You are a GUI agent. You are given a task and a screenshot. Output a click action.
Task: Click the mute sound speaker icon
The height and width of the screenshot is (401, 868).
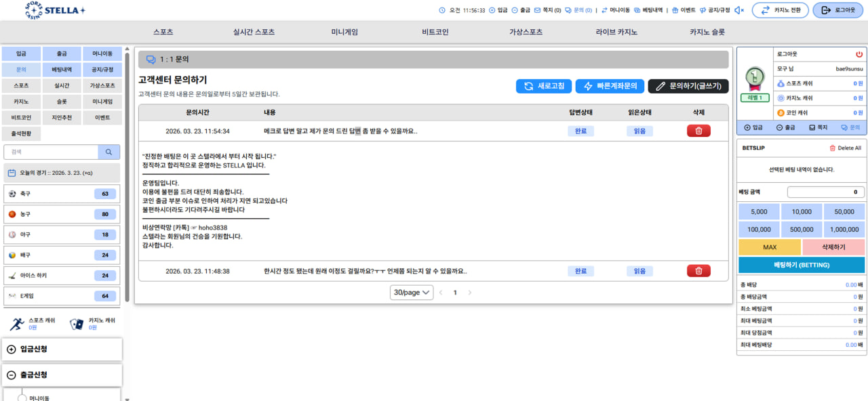739,10
